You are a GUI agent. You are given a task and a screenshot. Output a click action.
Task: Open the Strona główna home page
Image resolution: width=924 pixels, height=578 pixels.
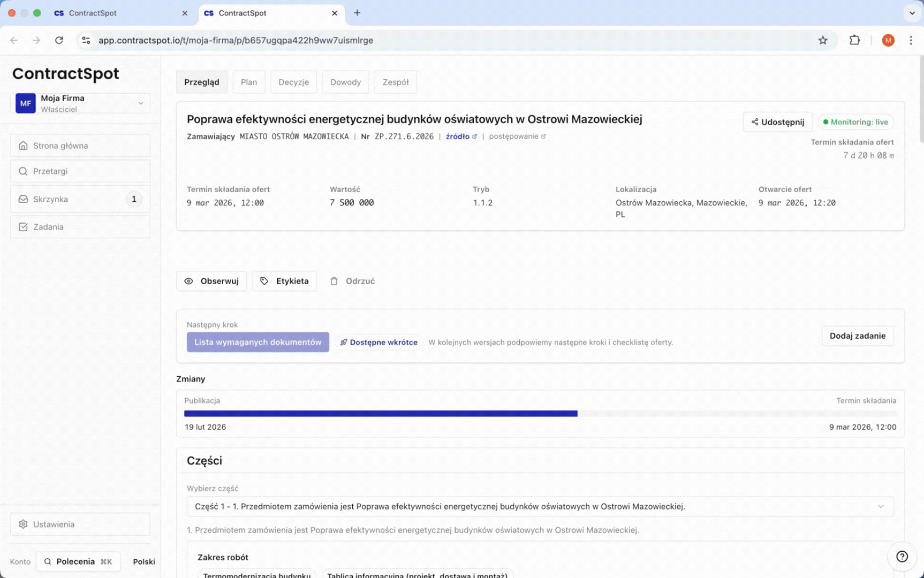(x=80, y=146)
